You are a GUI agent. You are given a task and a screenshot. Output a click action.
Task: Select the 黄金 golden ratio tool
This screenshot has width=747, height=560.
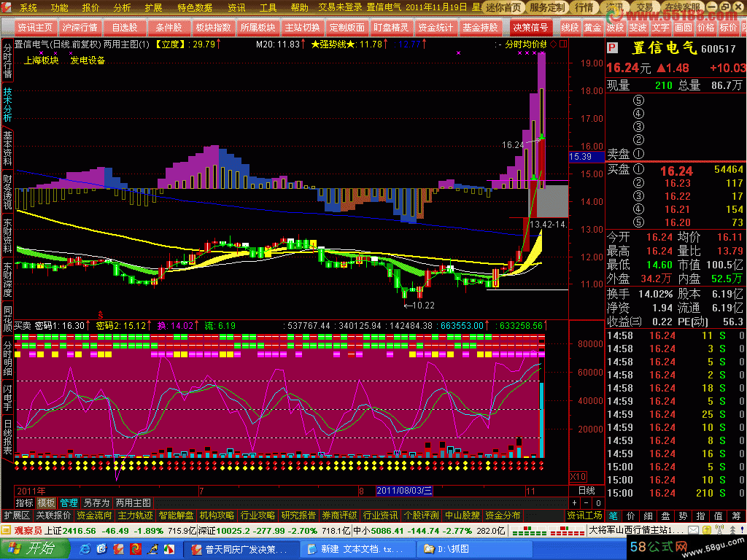coord(592,28)
